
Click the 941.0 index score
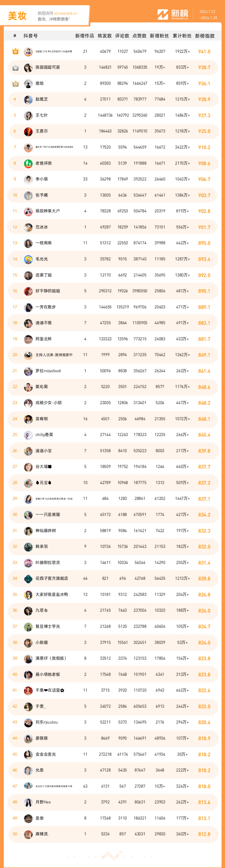click(204, 52)
